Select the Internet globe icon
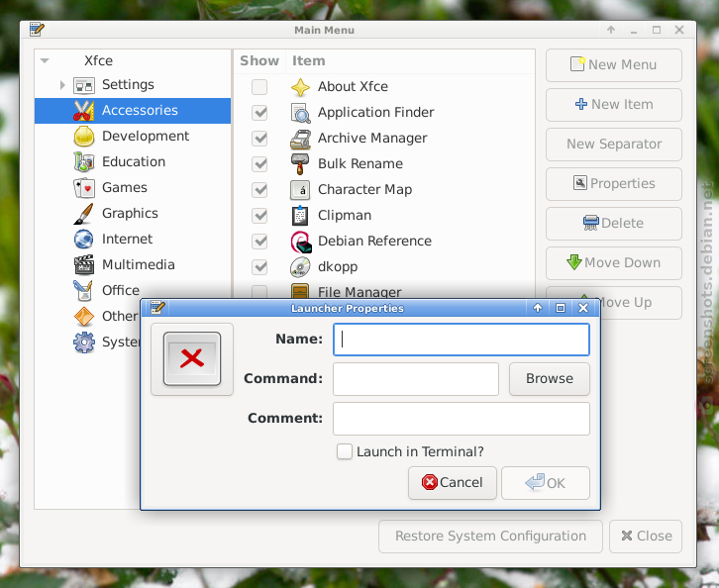 (x=84, y=240)
